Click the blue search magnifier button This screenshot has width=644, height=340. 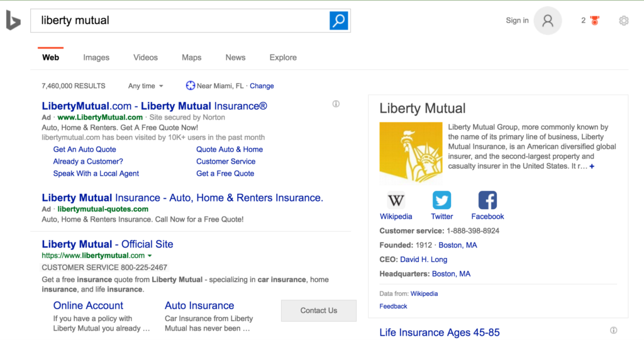[339, 20]
